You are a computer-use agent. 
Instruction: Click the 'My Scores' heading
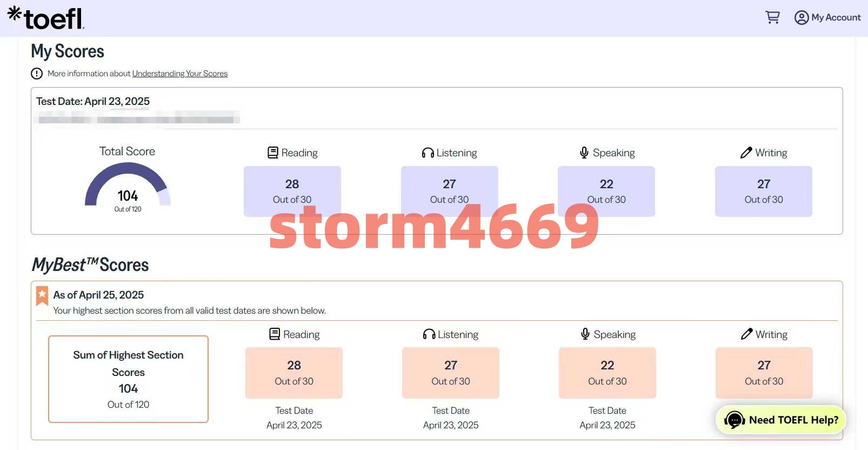point(68,51)
